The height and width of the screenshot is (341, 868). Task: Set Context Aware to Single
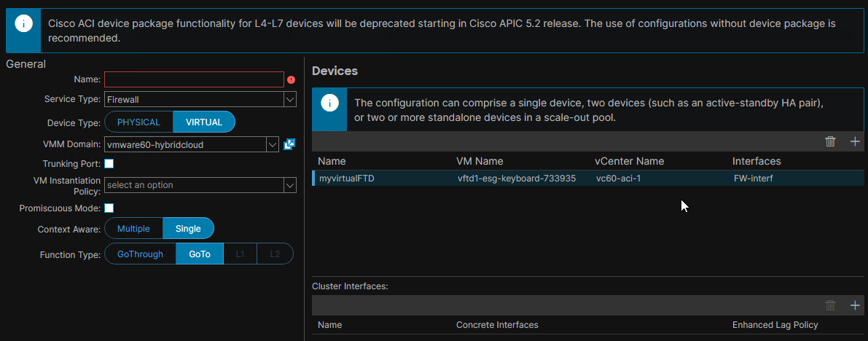[x=188, y=229]
